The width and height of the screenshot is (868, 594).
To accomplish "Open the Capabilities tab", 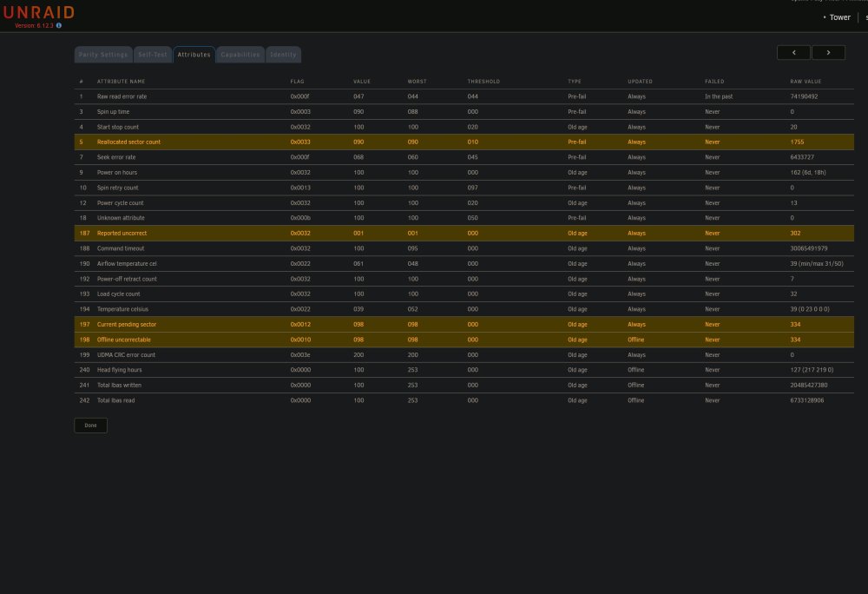I will 240,55.
